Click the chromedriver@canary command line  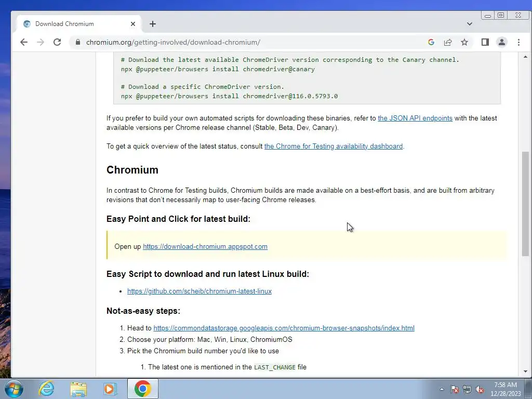218,69
